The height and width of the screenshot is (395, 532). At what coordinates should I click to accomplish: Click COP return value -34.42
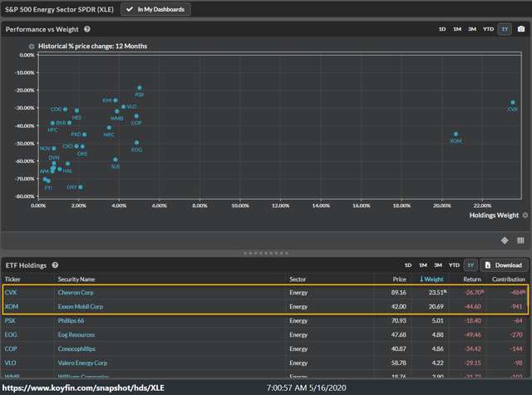473,349
